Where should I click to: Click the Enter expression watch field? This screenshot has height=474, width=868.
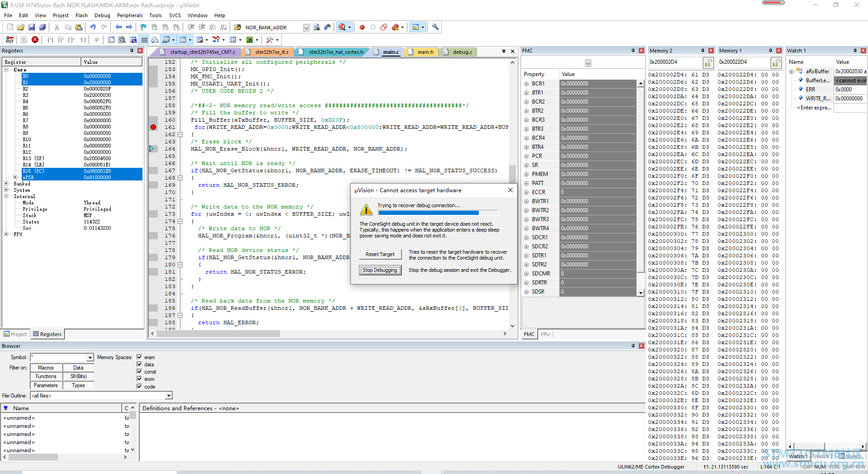[x=814, y=108]
